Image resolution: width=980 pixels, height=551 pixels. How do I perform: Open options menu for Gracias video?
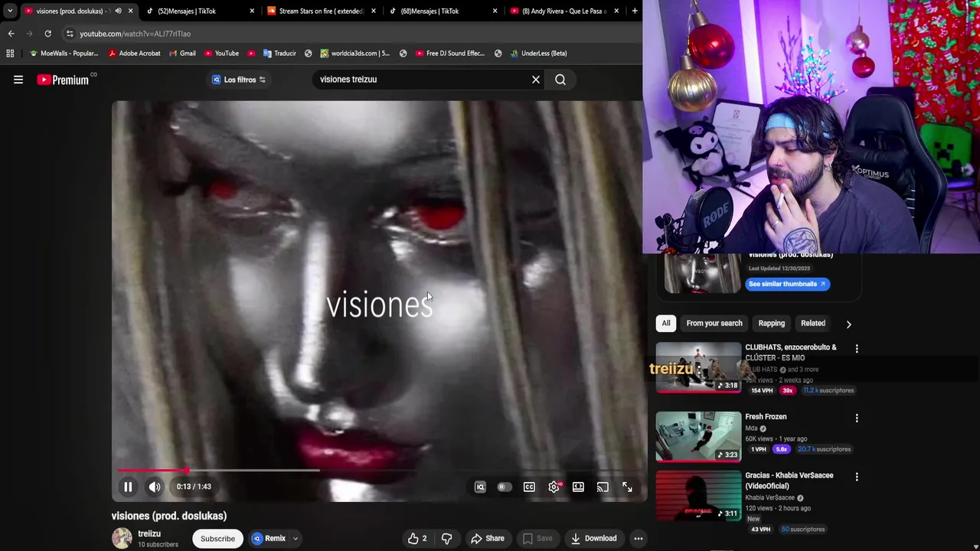click(x=857, y=477)
